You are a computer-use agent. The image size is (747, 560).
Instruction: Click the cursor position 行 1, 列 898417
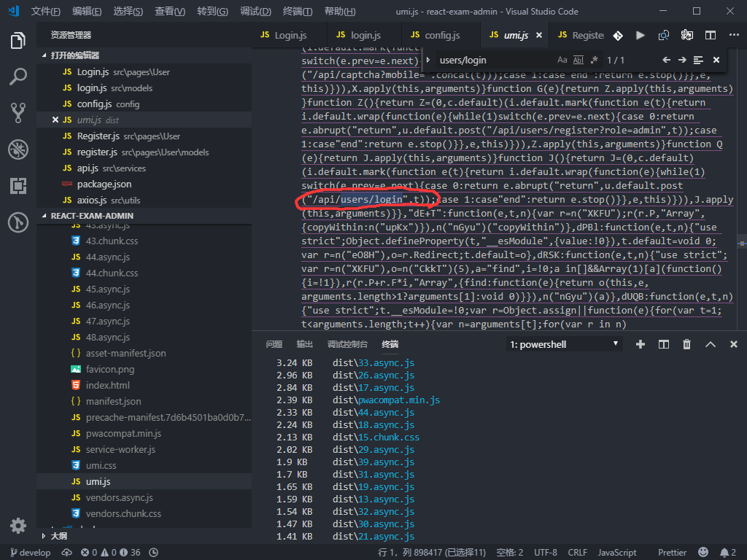coord(432,553)
